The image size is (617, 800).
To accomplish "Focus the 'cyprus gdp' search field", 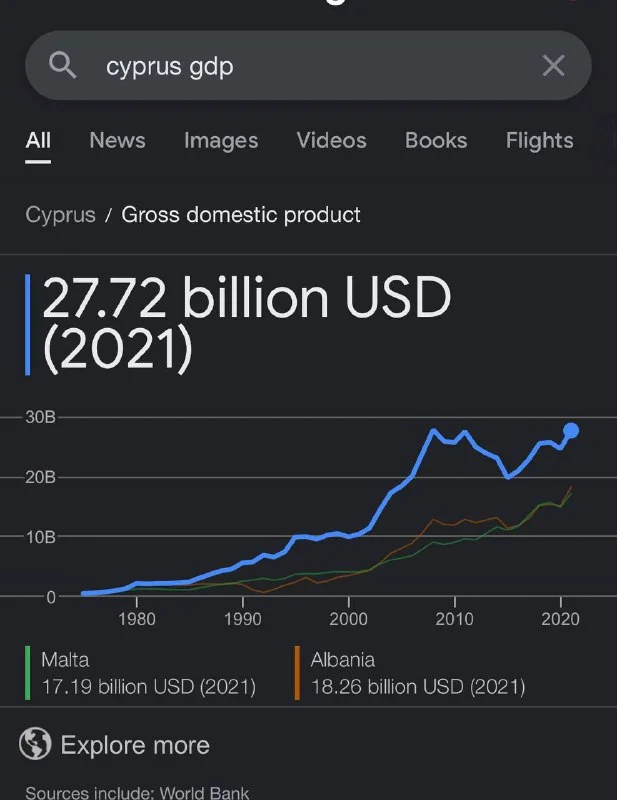I will pos(300,66).
